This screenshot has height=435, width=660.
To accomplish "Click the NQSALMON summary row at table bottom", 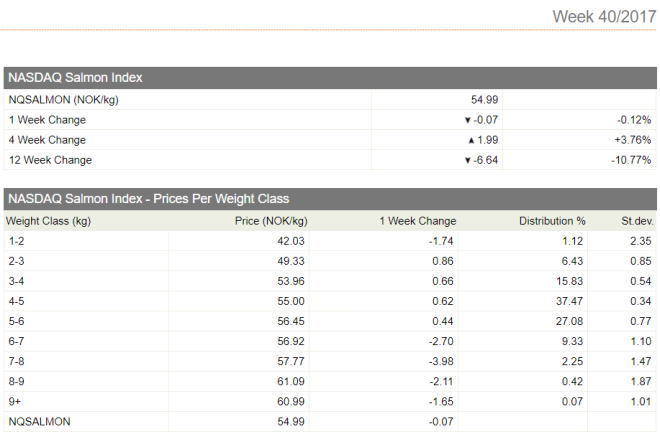I will 330,422.
